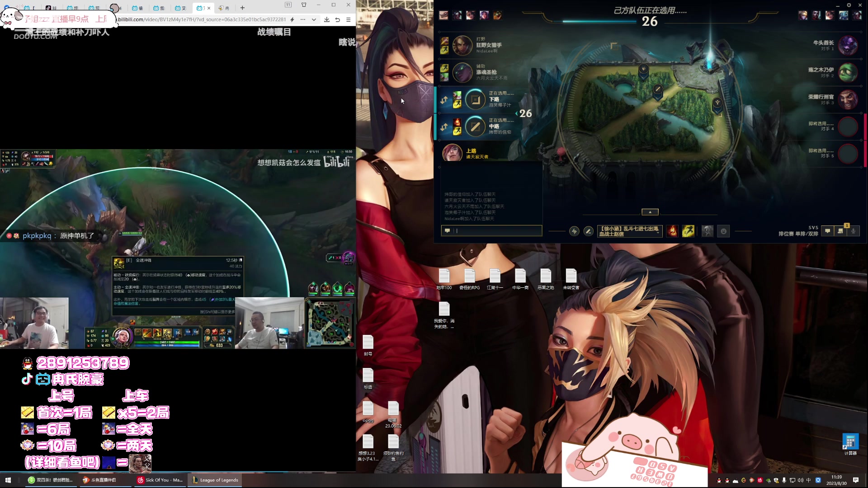This screenshot has height=488, width=868.
Task: Open a new browser tab
Action: tap(242, 8)
